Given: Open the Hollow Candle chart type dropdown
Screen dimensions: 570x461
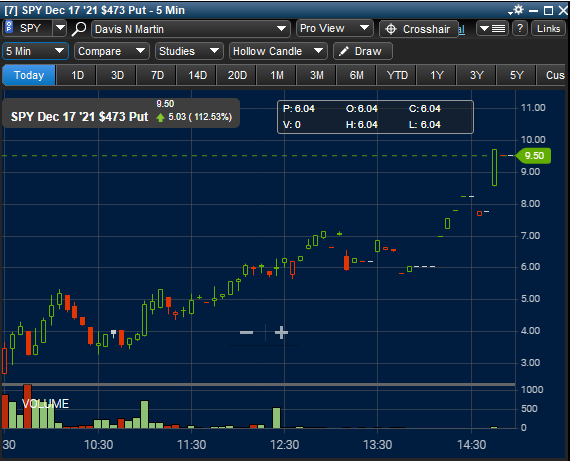Looking at the screenshot, I should point(278,51).
